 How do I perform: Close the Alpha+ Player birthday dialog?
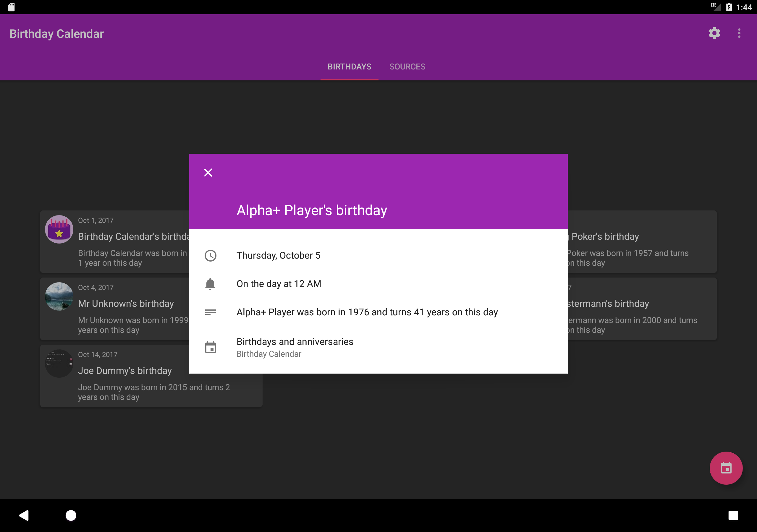pyautogui.click(x=208, y=172)
